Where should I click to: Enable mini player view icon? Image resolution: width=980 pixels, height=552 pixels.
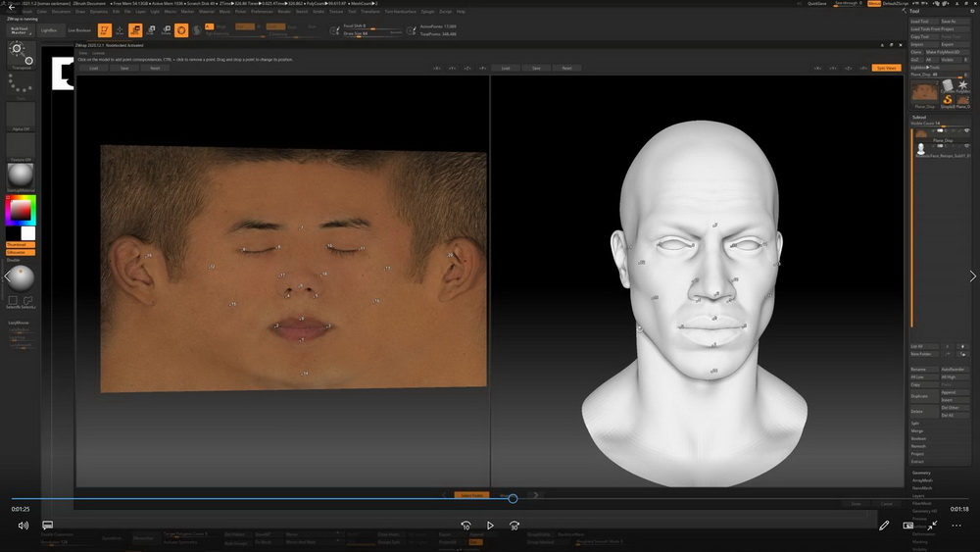[x=907, y=526]
